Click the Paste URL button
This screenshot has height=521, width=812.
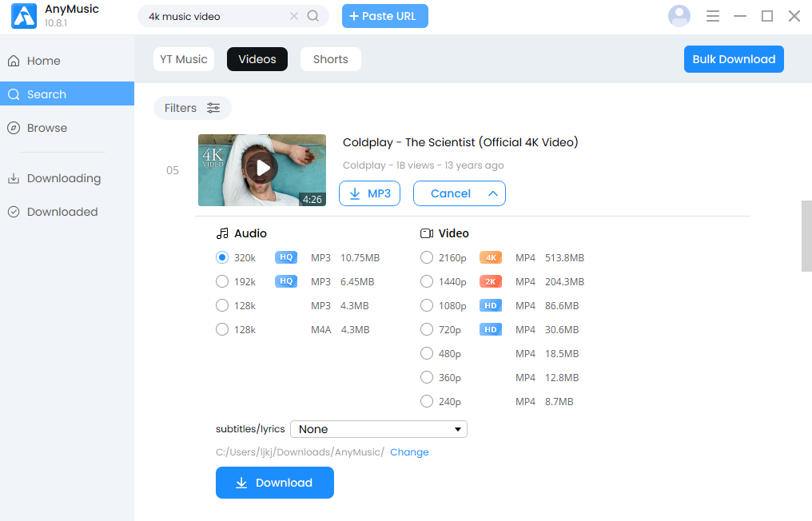click(x=384, y=16)
